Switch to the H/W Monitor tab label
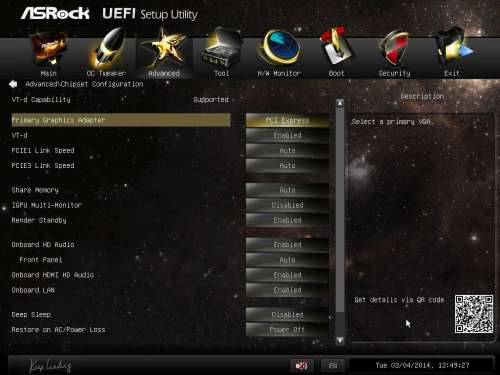500x375 pixels. 279,73
